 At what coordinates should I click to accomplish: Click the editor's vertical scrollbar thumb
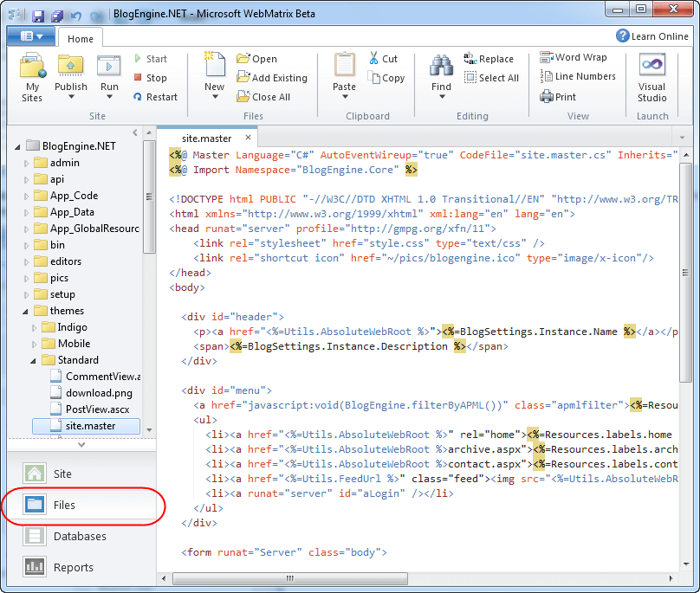pyautogui.click(x=685, y=273)
